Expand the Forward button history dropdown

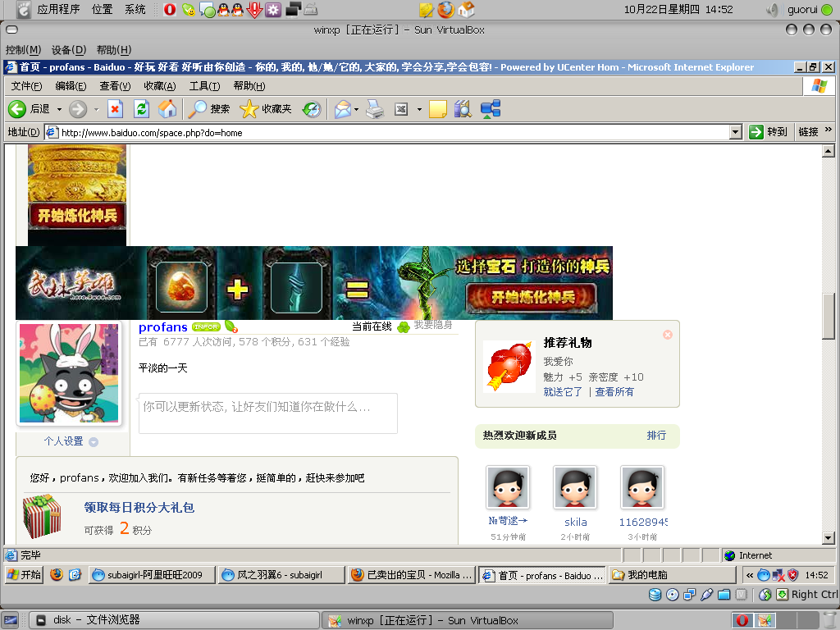click(x=97, y=109)
